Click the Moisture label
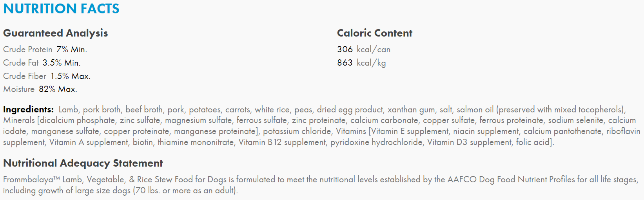 tap(19, 89)
